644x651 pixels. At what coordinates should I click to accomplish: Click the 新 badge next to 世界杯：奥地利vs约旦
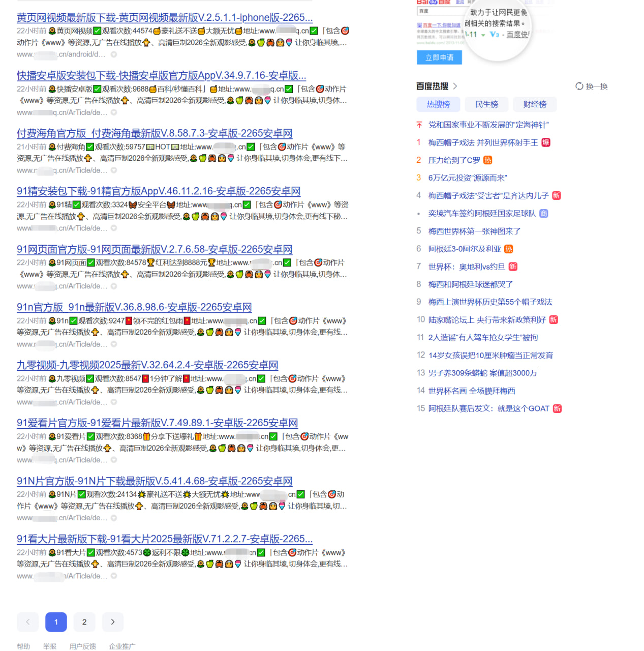[x=513, y=267]
